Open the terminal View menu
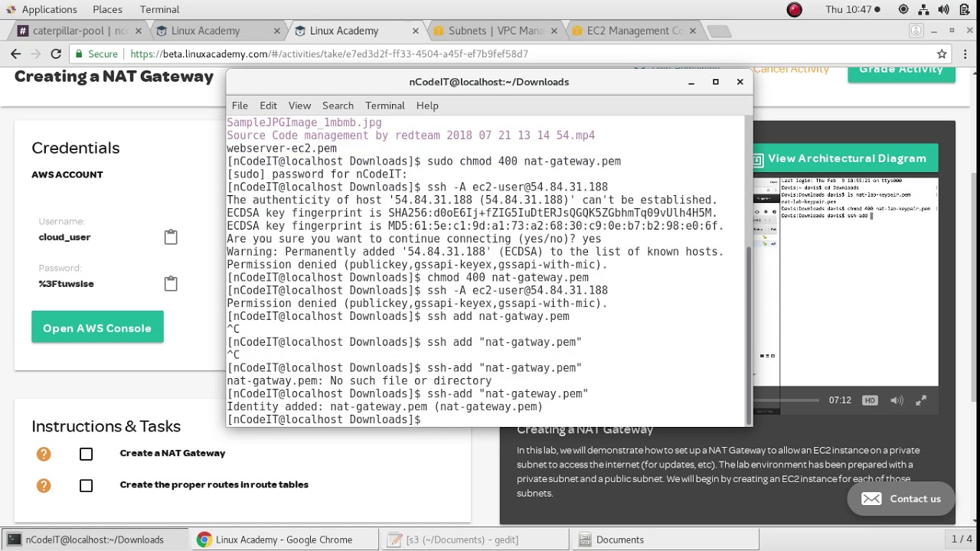The height and width of the screenshot is (551, 980). 299,106
